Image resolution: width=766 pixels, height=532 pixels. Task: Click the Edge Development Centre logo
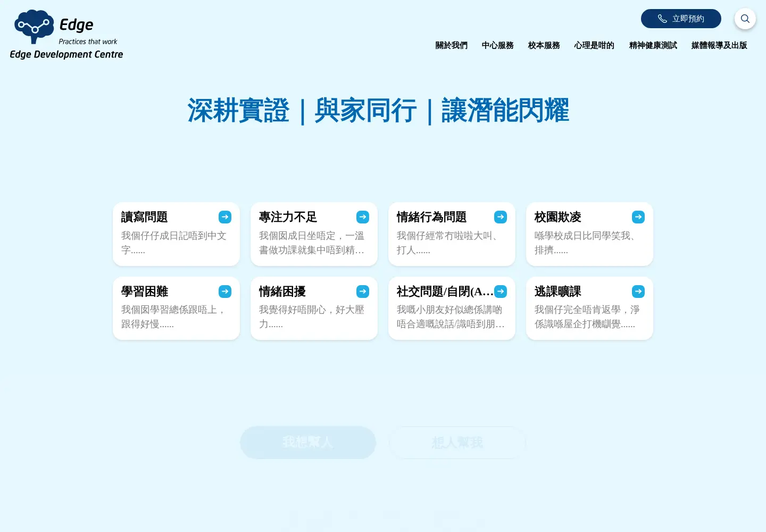(66, 35)
